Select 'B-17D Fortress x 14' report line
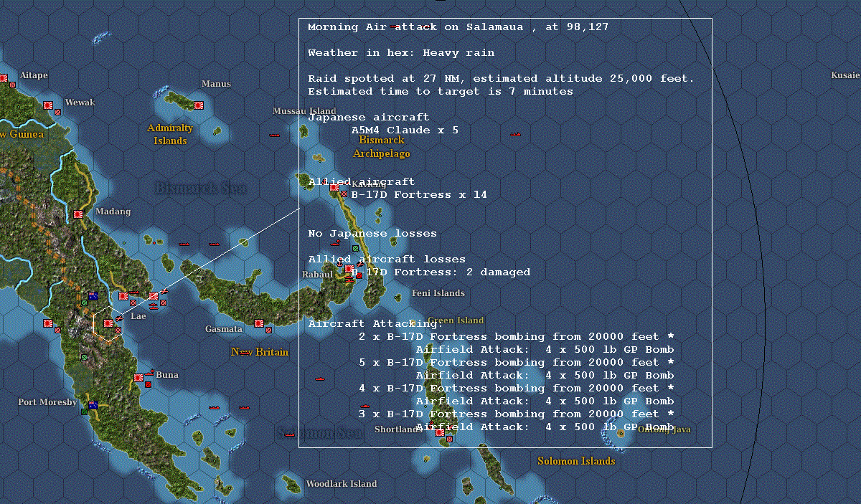This screenshot has width=861, height=504. point(419,195)
